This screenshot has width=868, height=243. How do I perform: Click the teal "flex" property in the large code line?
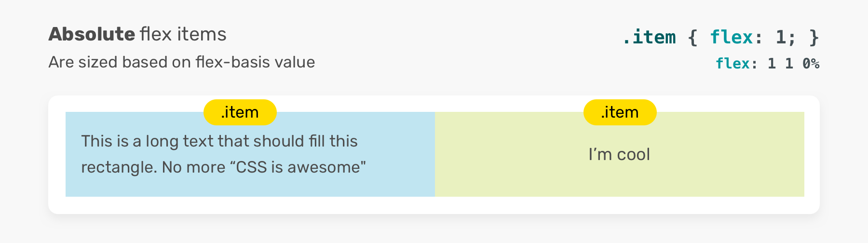click(x=732, y=37)
